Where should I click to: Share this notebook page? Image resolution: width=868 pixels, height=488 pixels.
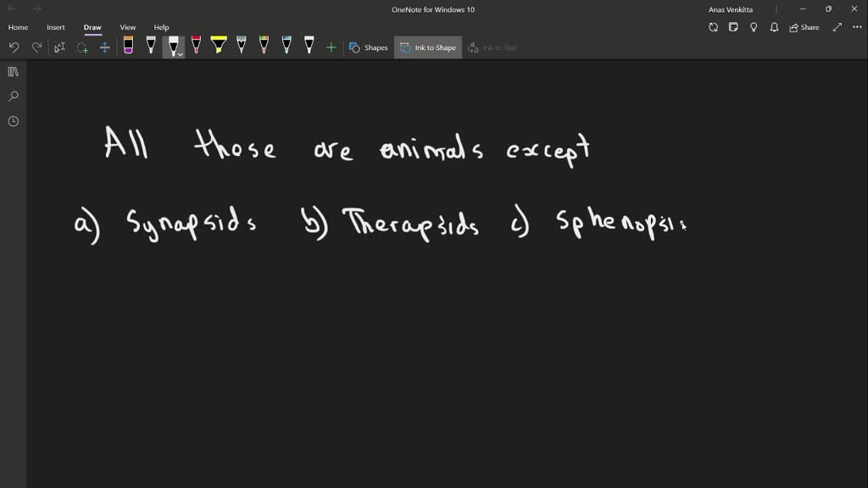(804, 27)
